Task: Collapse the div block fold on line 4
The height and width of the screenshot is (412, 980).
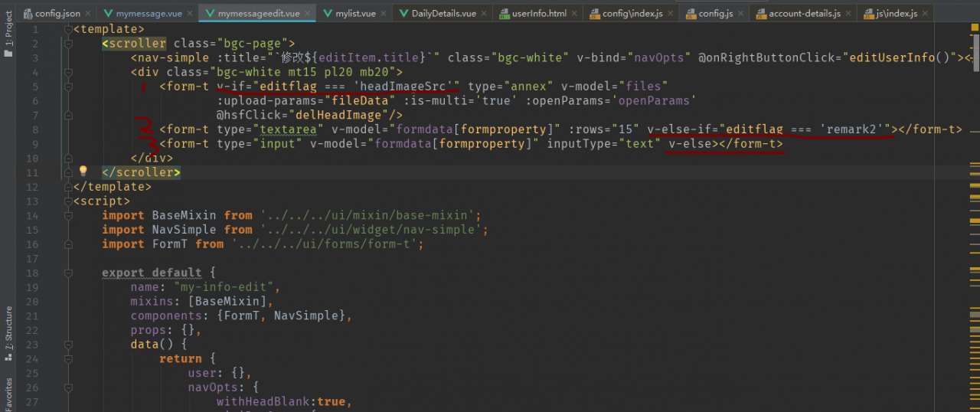Action: (70, 72)
